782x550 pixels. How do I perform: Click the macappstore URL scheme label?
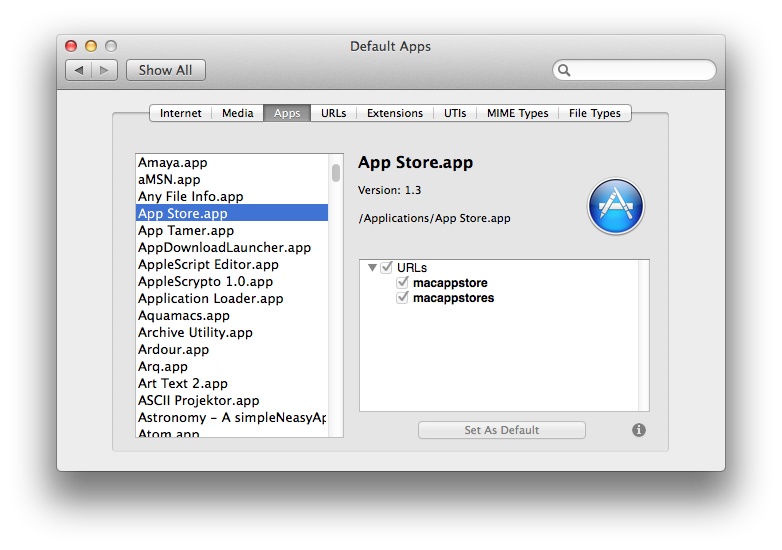coord(450,283)
